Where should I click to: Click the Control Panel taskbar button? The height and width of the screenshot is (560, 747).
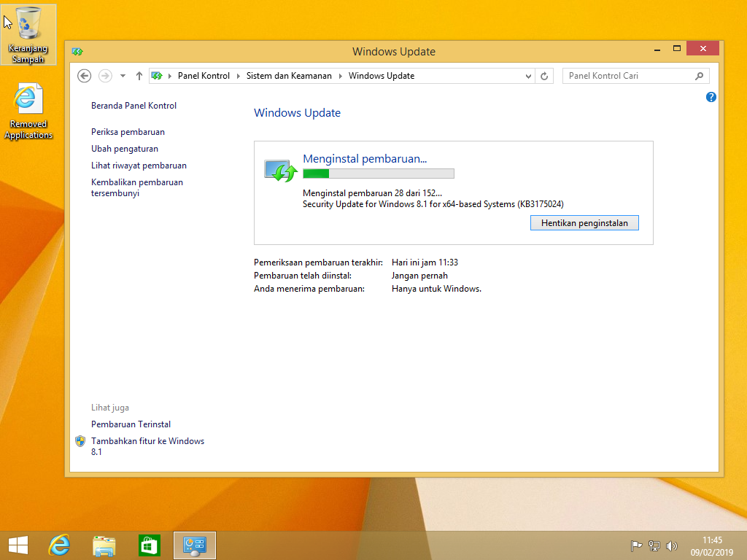coord(194,545)
